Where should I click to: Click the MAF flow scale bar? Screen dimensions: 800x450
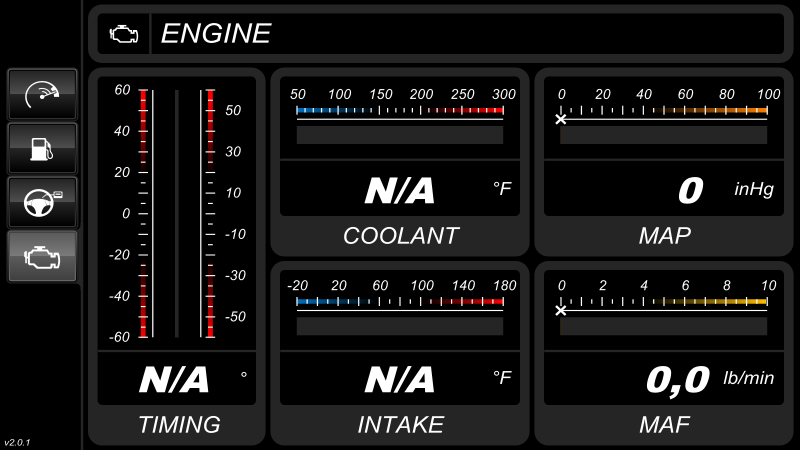[663, 302]
